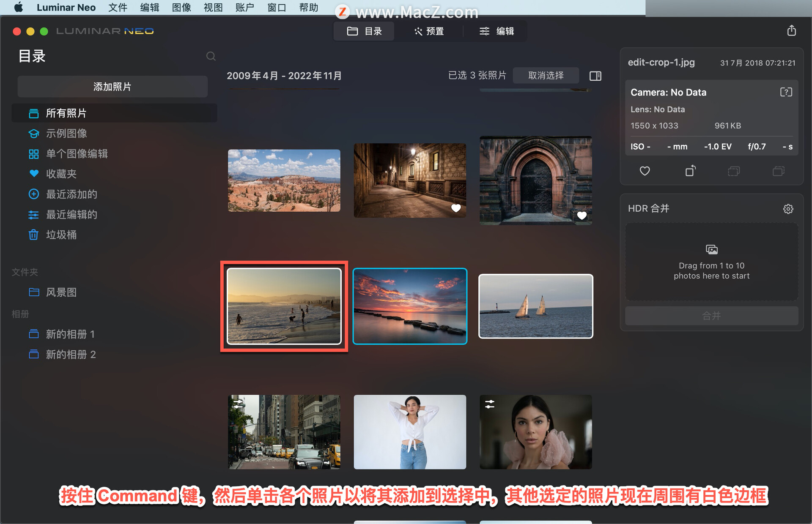The width and height of the screenshot is (812, 524).
Task: Switch to the 目录 tab
Action: pyautogui.click(x=364, y=31)
